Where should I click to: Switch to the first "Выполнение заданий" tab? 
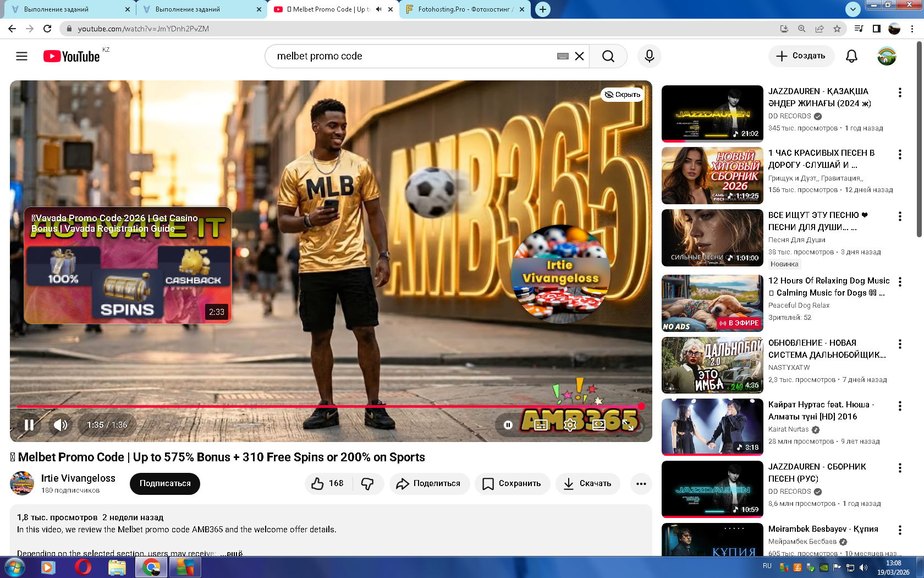pyautogui.click(x=66, y=9)
